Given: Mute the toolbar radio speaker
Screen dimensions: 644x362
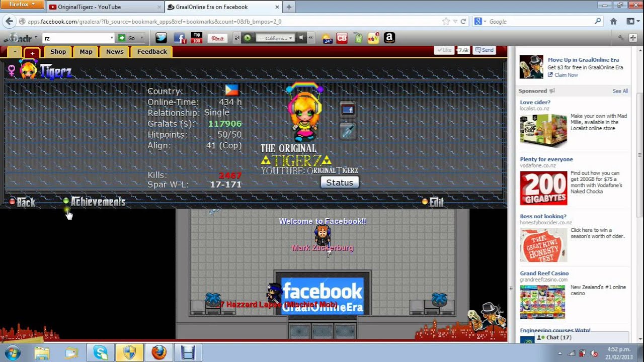Looking at the screenshot, I should [301, 38].
